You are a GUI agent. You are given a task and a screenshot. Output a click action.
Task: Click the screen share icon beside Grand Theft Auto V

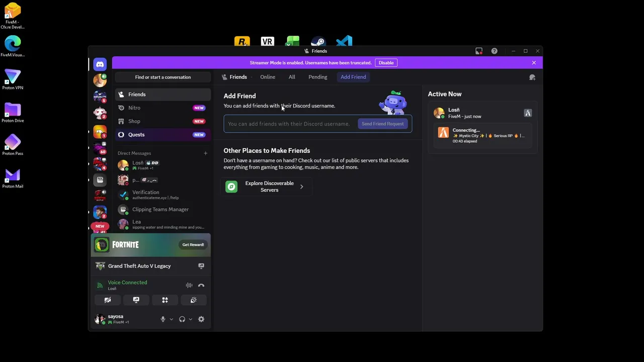pos(201,266)
